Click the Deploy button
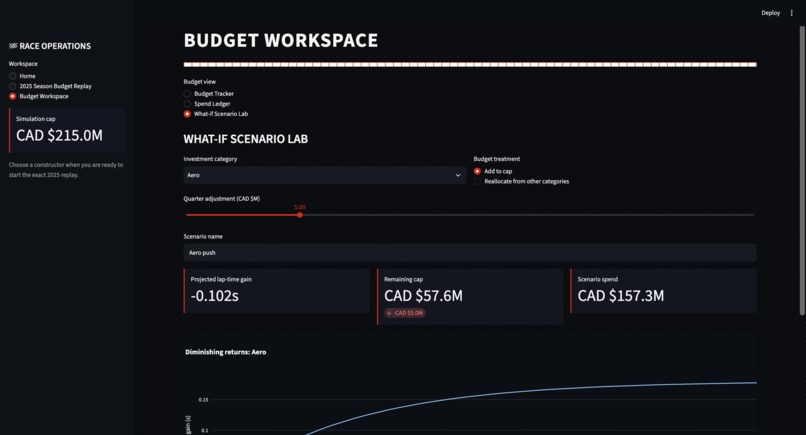Viewport: 806px width, 435px height. click(x=771, y=13)
